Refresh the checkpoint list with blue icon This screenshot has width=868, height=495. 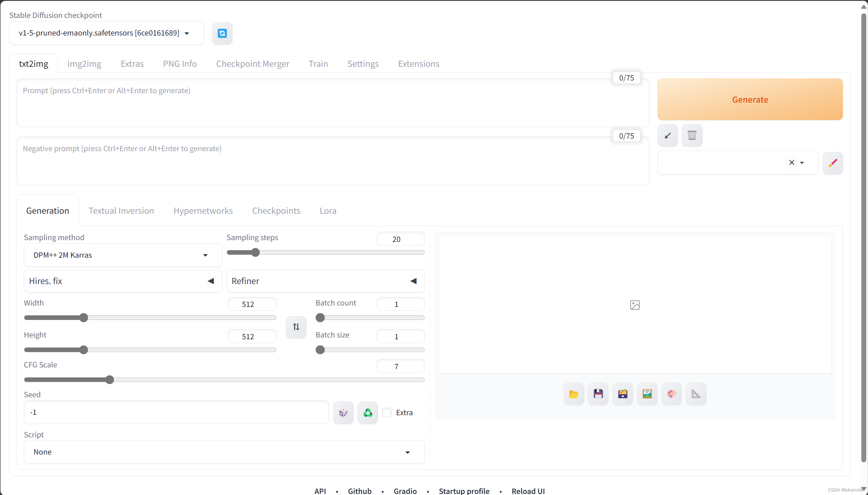coord(222,33)
